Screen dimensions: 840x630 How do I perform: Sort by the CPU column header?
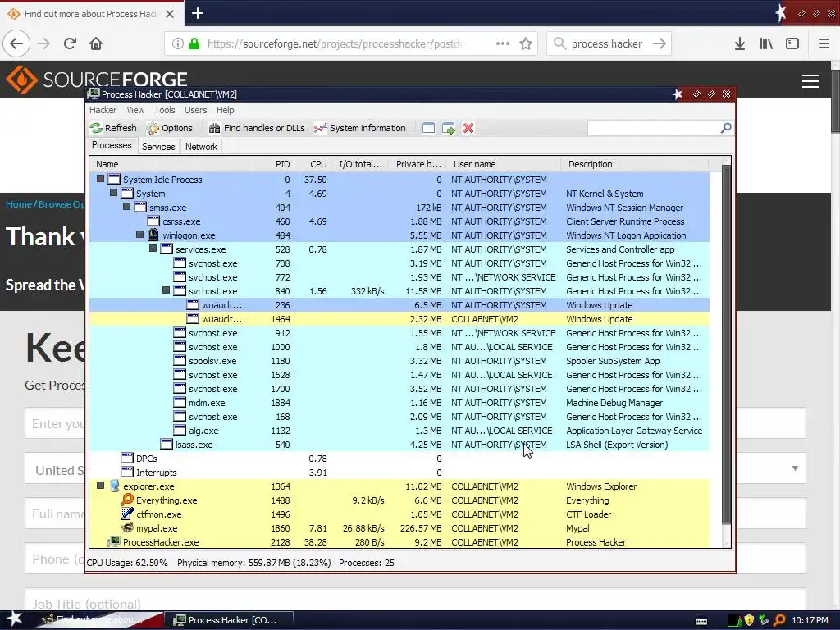[313, 164]
